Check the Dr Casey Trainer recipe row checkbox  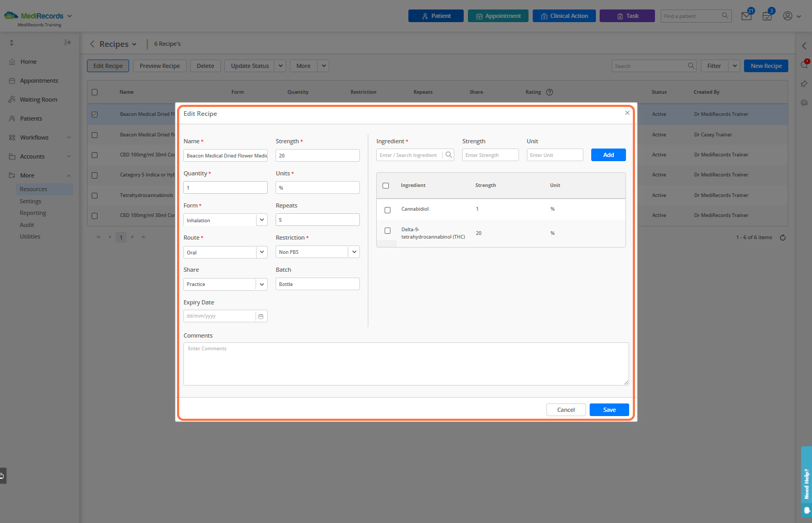pyautogui.click(x=95, y=135)
